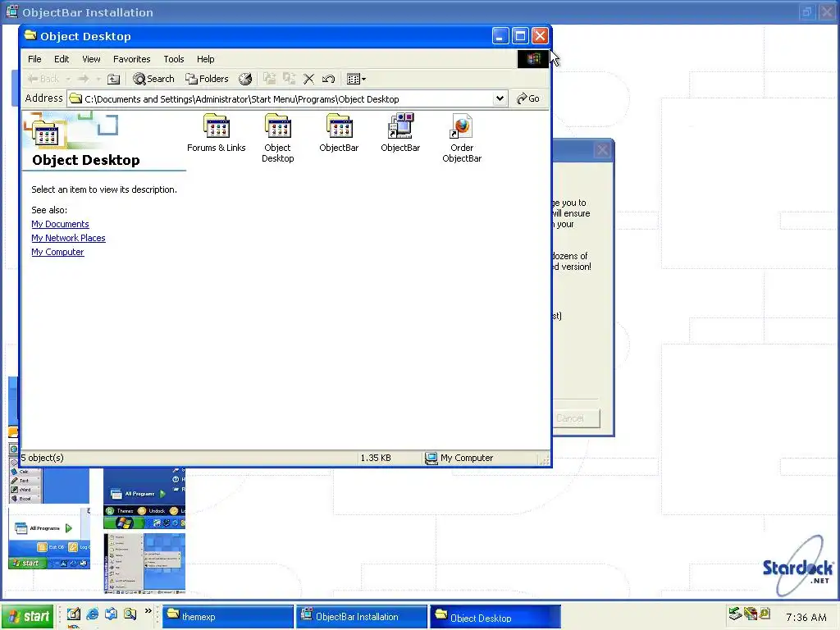Go up one folder level

pyautogui.click(x=113, y=80)
